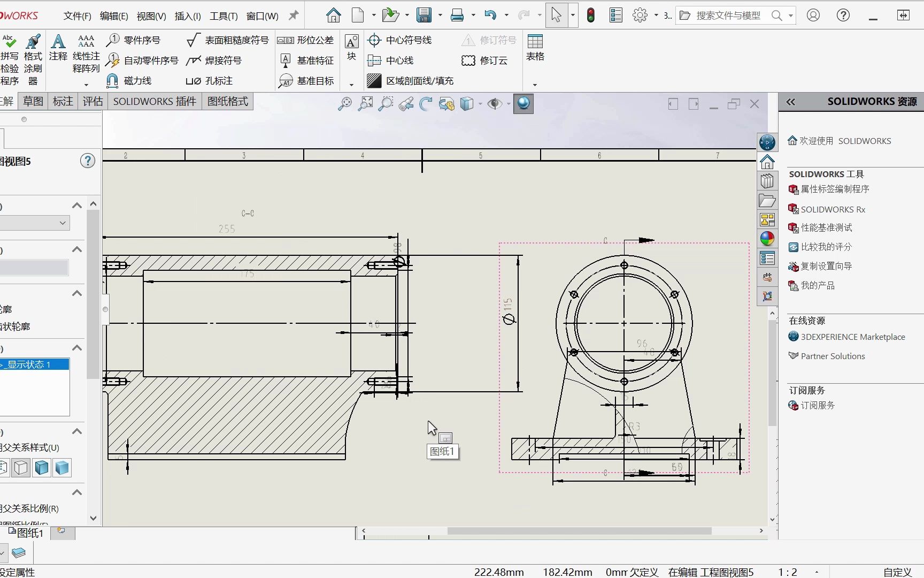
Task: Add a Datum Target (基准目标)
Action: (306, 81)
